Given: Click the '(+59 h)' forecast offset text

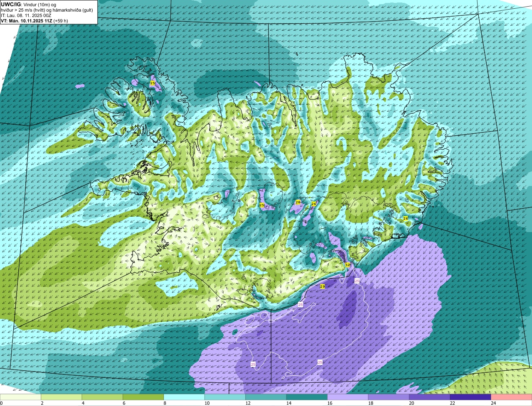Looking at the screenshot, I should (x=61, y=21).
